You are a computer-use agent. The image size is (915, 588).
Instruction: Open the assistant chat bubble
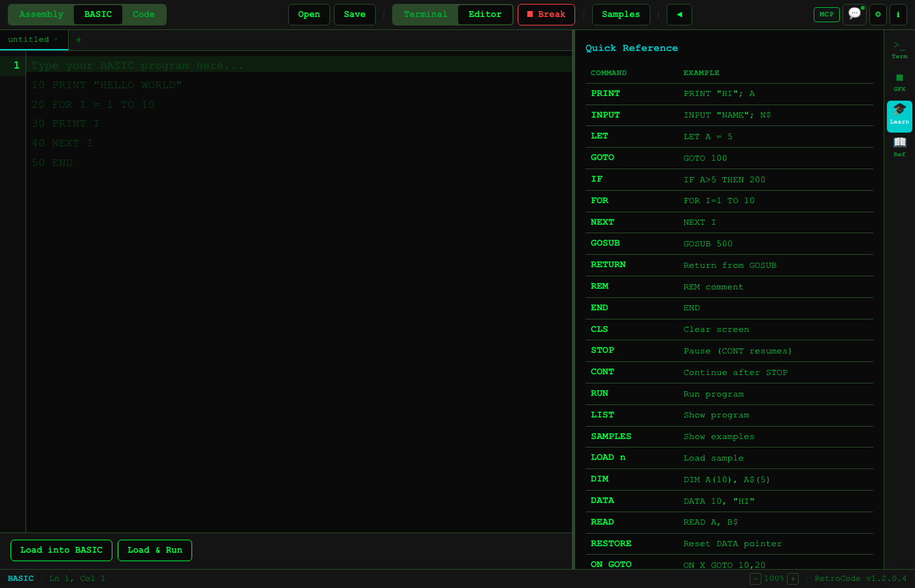(854, 14)
